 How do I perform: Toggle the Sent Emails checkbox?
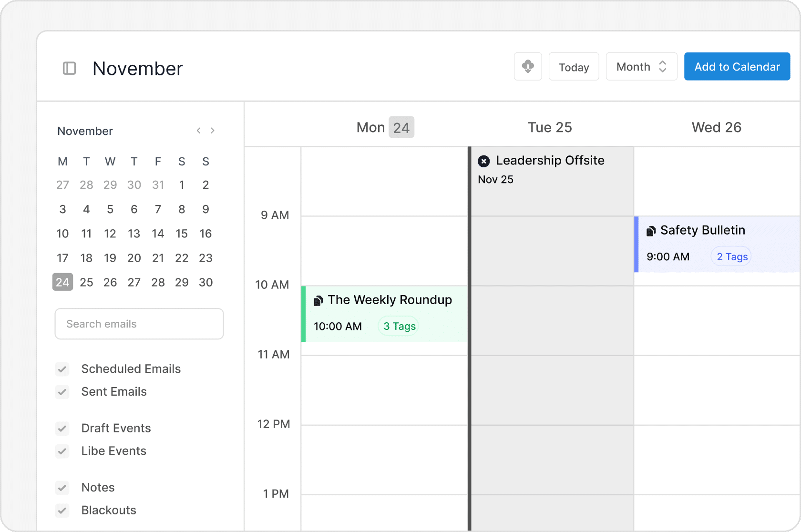coord(62,392)
